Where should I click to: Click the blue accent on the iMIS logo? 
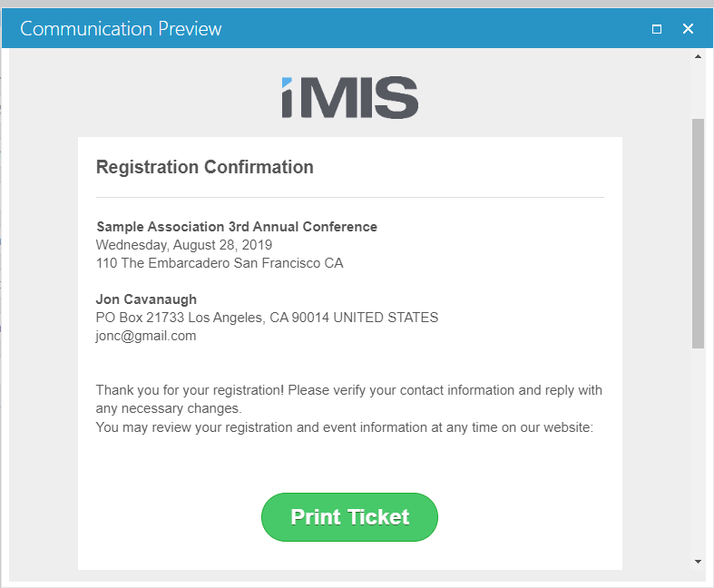coord(287,83)
